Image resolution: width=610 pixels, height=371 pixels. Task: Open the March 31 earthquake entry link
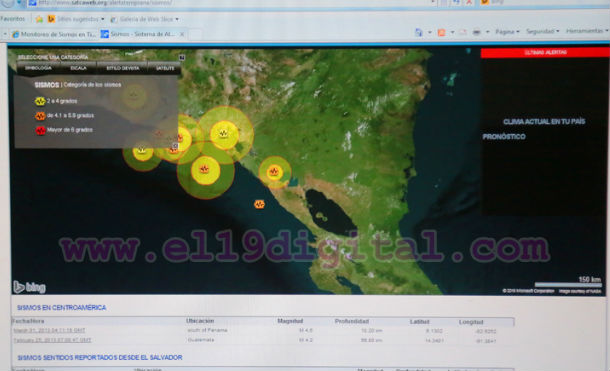[x=49, y=330]
